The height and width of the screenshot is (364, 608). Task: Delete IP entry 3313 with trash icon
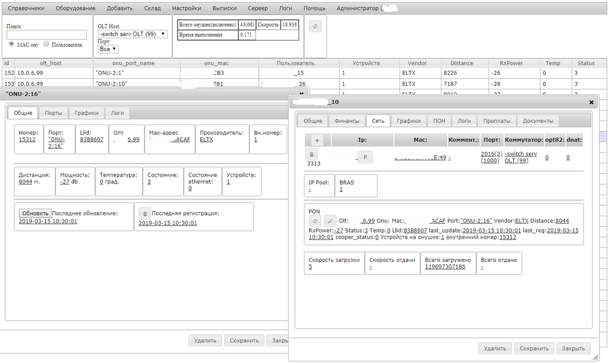(313, 155)
